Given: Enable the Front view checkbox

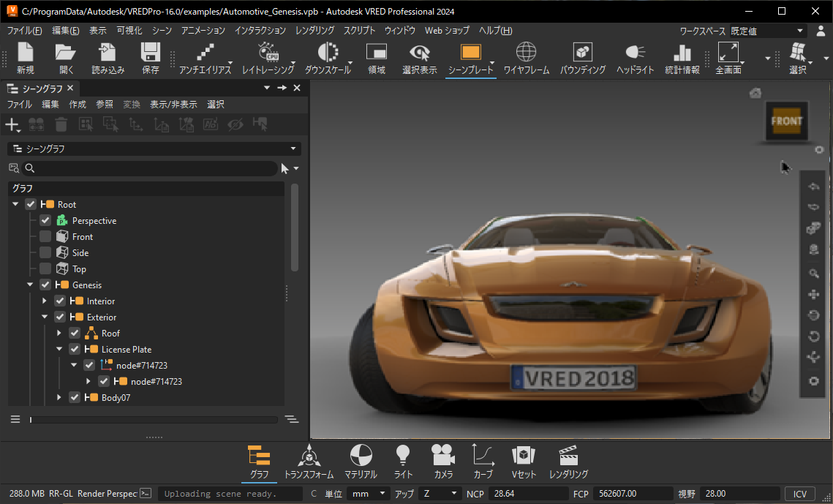Looking at the screenshot, I should pyautogui.click(x=45, y=236).
